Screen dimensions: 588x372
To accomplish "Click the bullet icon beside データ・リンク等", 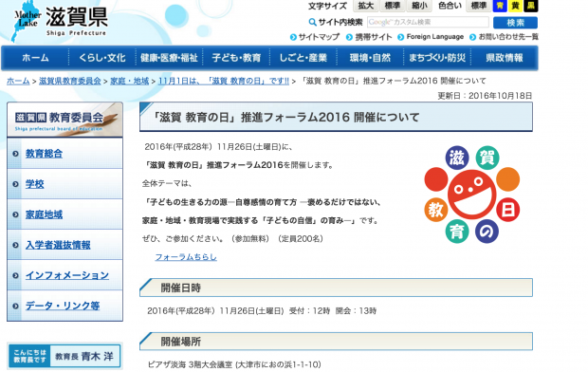I will [x=15, y=306].
